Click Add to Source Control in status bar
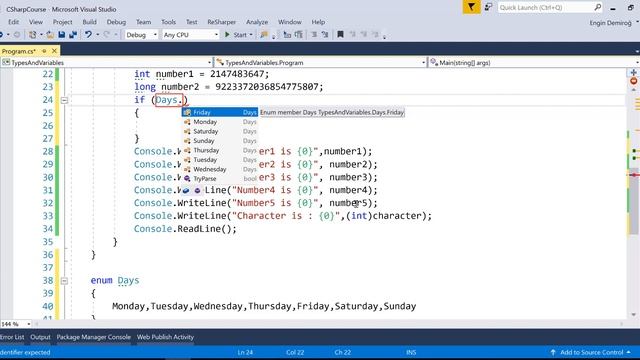This screenshot has width=640, height=360. pos(591,352)
